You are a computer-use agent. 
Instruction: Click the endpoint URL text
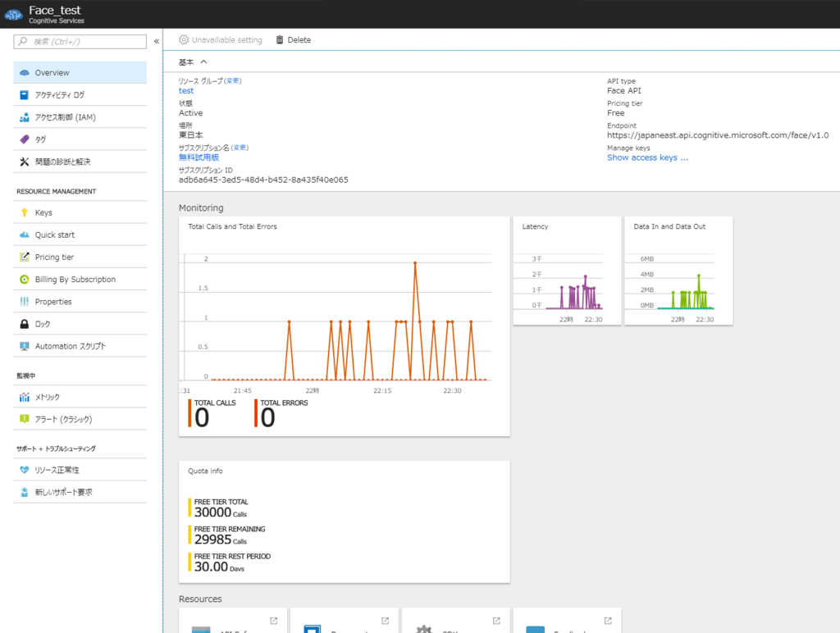pyautogui.click(x=717, y=135)
